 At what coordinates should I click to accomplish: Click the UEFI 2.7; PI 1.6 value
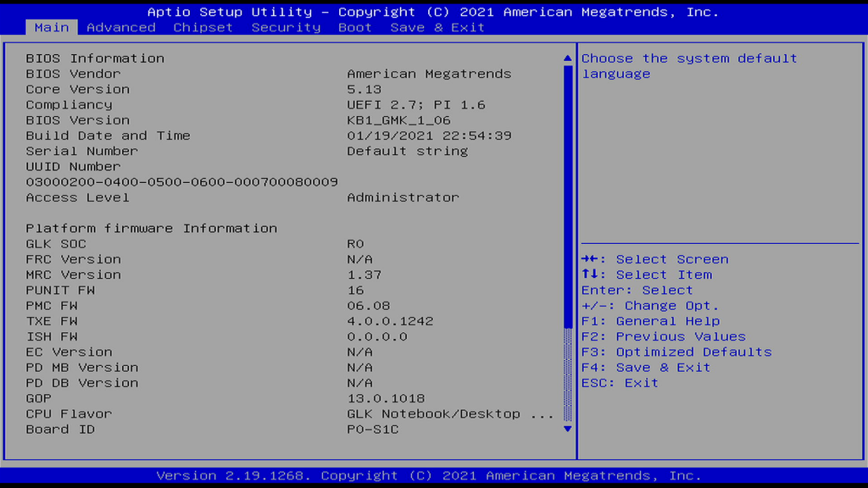[416, 104]
